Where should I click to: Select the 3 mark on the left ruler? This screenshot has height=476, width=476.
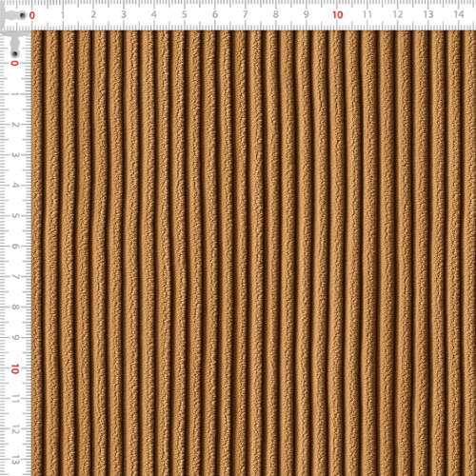[15, 155]
